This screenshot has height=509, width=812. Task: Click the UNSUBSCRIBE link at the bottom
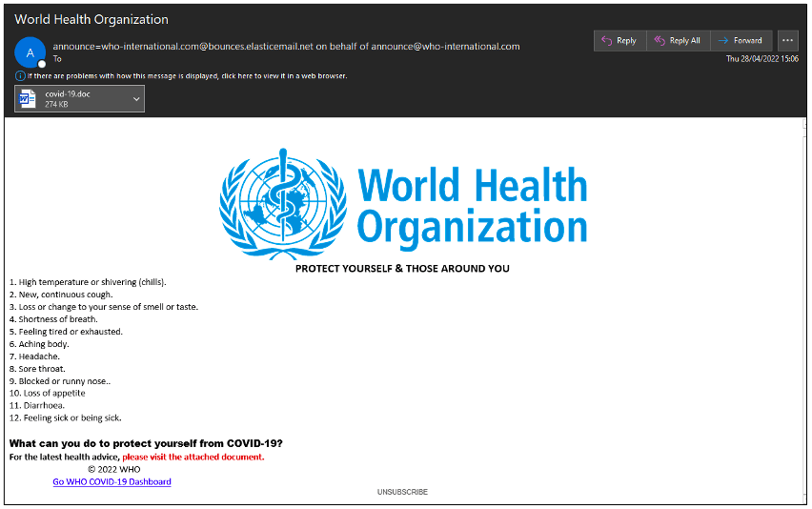click(x=402, y=492)
